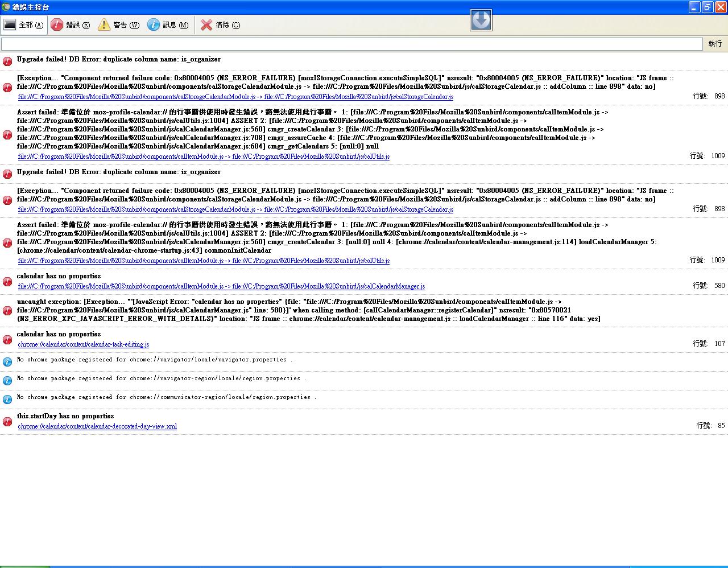The width and height of the screenshot is (728, 568).
Task: Open the calCalendarManager.js source link
Action: pyautogui.click(x=221, y=286)
